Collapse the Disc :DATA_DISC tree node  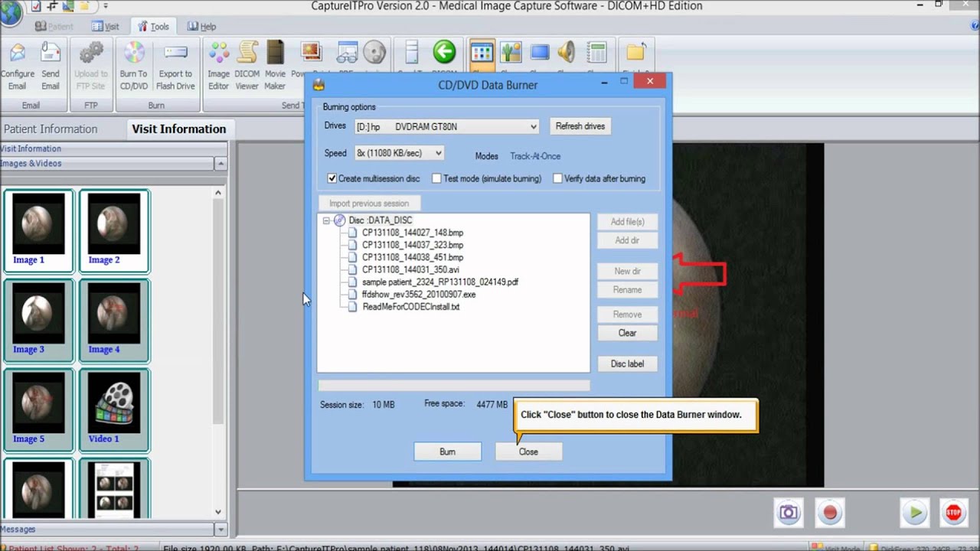(326, 220)
